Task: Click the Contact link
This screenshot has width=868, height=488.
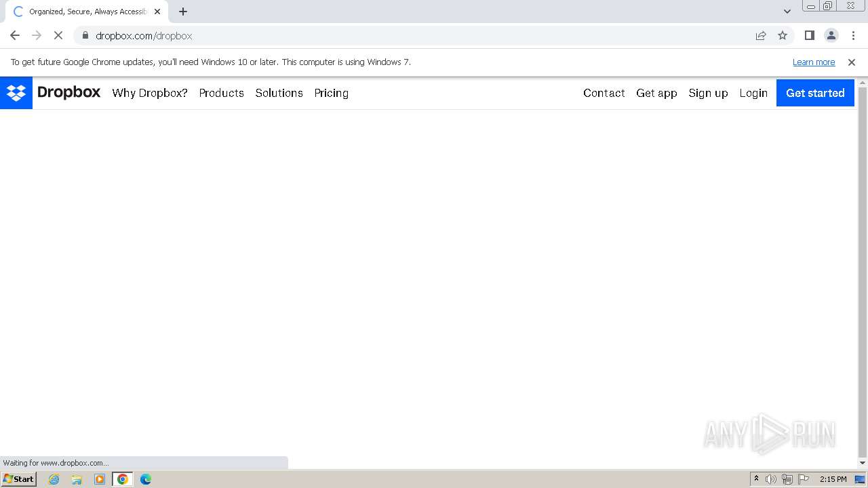Action: pyautogui.click(x=604, y=93)
